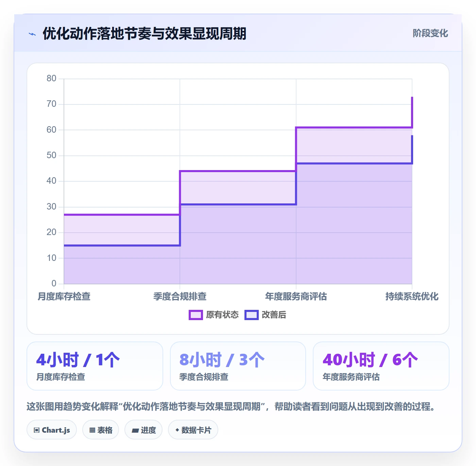Click the 50 y-axis value

[51, 155]
